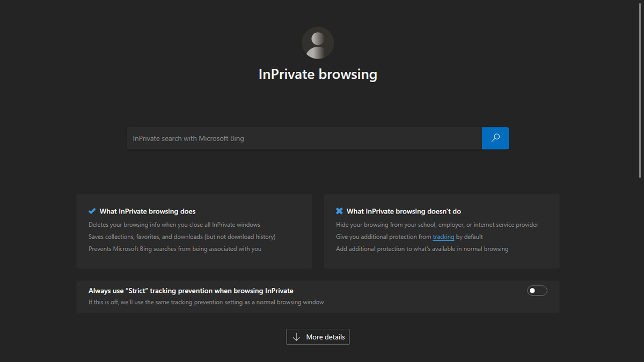Click the Bing search magnifier icon

click(495, 138)
